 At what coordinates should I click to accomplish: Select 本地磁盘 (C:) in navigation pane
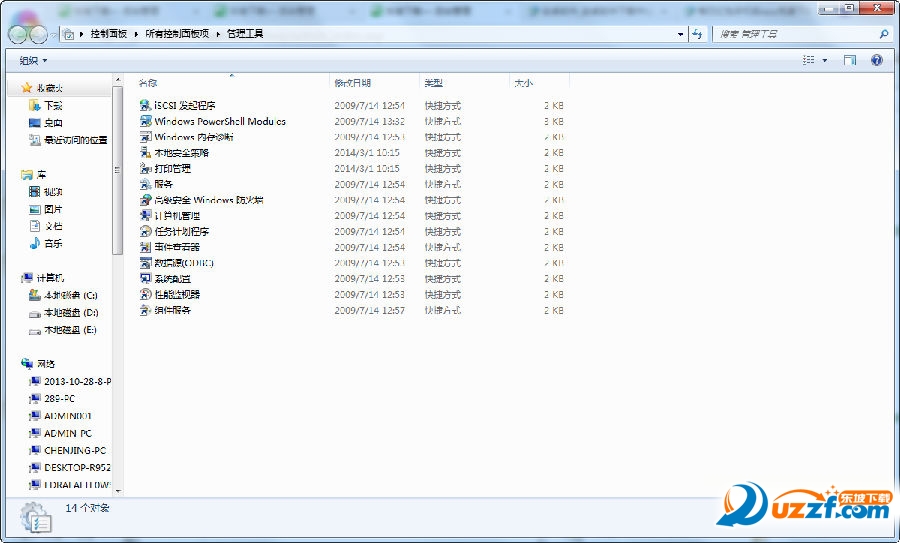70,296
